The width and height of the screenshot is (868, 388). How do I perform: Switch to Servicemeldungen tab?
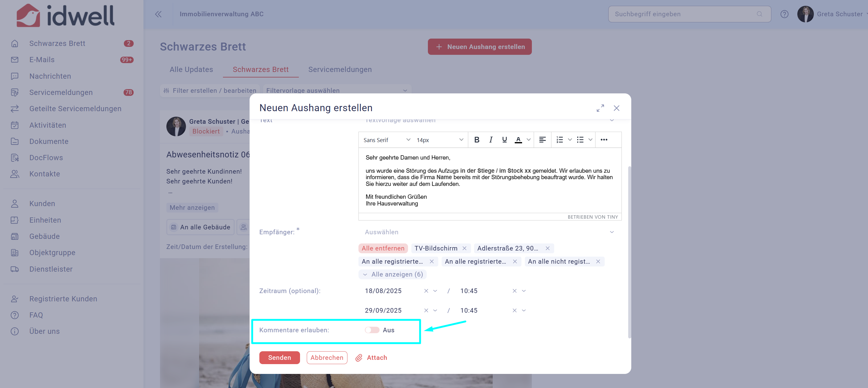[340, 70]
